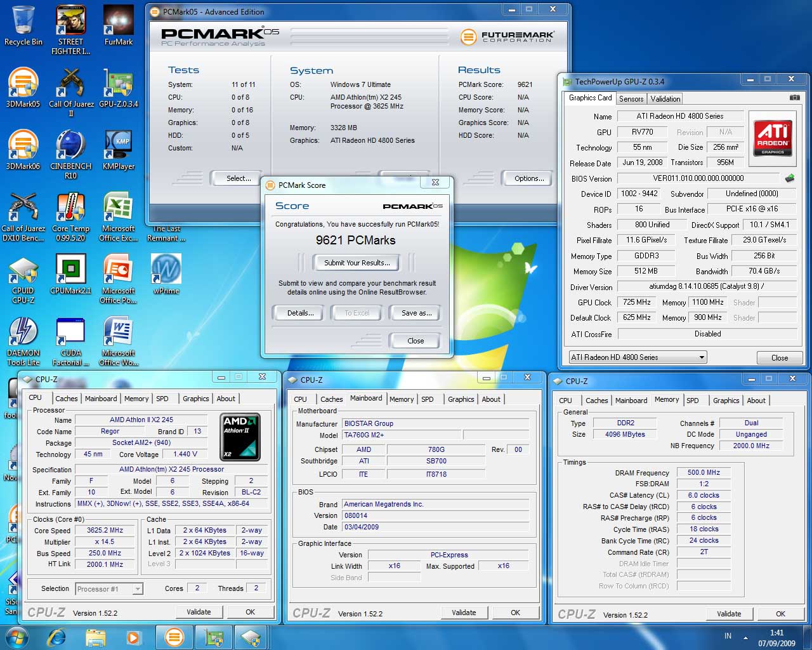Open Core Temp 0.99.5.20 icon
812x650 pixels.
pyautogui.click(x=71, y=216)
